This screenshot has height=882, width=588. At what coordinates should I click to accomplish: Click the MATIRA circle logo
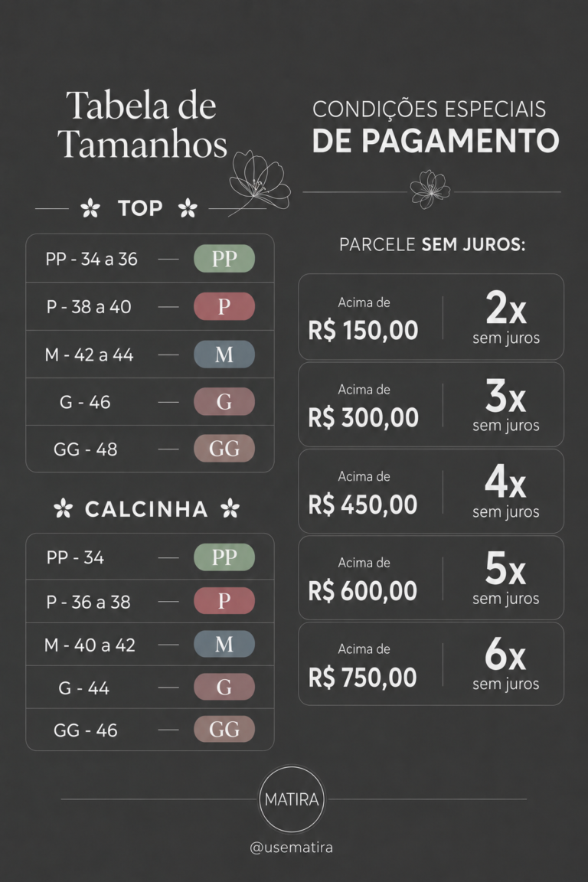tap(292, 799)
